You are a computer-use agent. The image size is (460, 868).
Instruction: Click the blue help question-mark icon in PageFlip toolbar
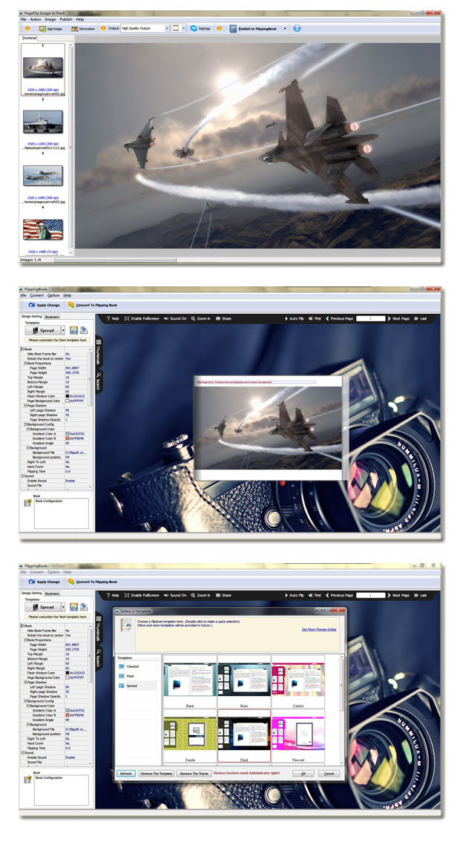(x=298, y=28)
